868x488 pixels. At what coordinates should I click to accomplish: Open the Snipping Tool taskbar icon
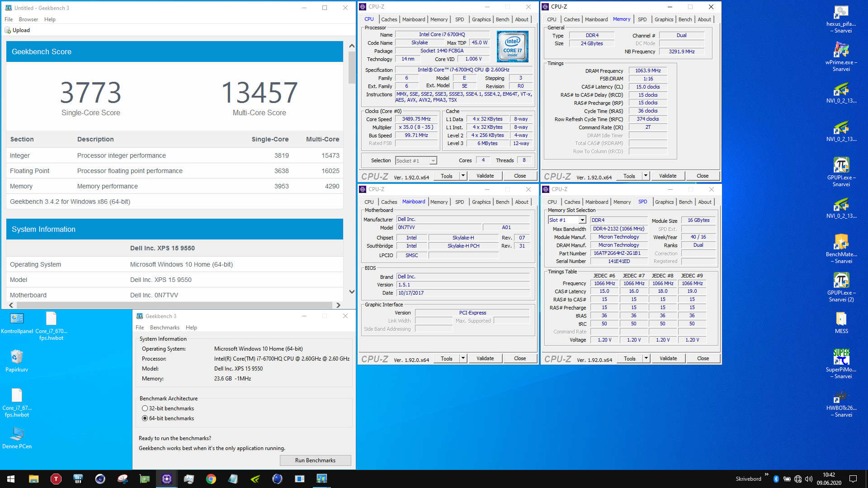click(x=123, y=479)
